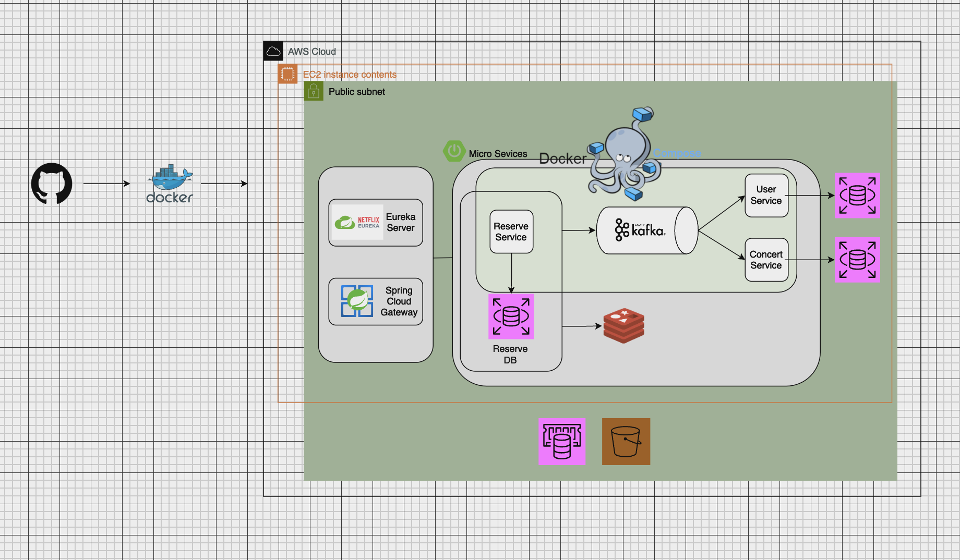Select the Spring Cloud Gateway box
This screenshot has width=960, height=560.
click(x=376, y=301)
